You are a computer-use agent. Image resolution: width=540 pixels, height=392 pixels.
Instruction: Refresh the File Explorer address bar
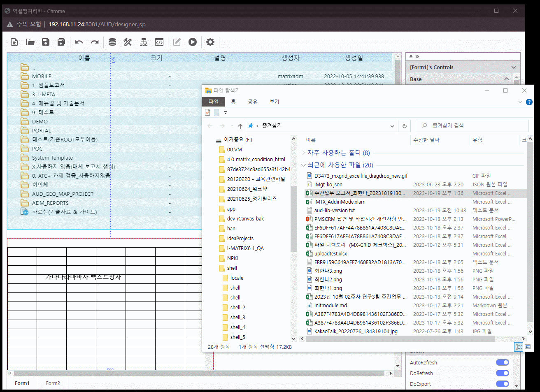click(405, 126)
